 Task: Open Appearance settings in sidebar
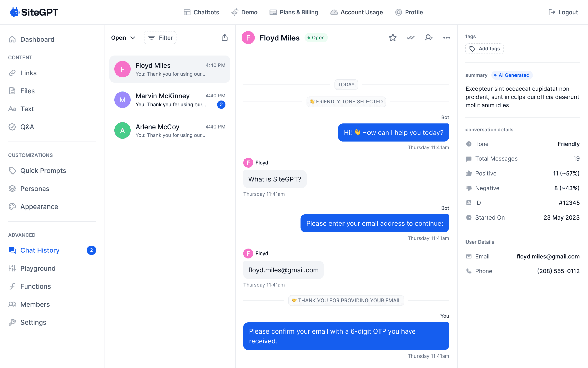[x=39, y=206]
